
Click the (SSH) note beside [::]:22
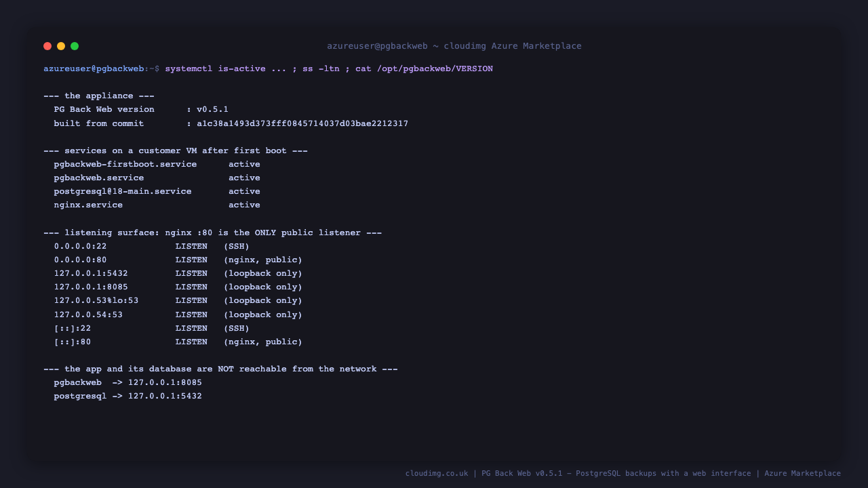point(237,328)
